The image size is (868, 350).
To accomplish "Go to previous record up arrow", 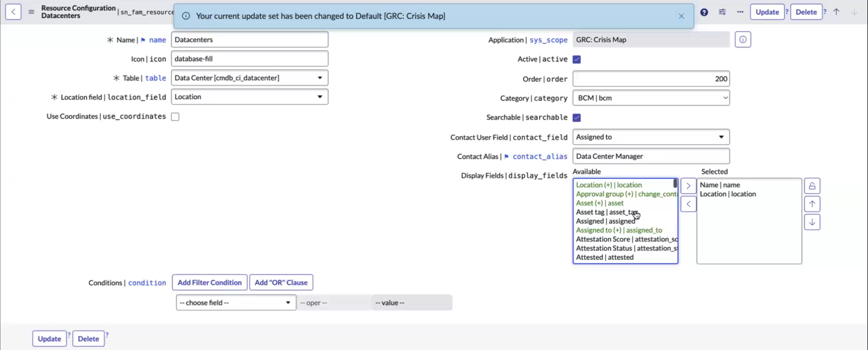I will (836, 12).
